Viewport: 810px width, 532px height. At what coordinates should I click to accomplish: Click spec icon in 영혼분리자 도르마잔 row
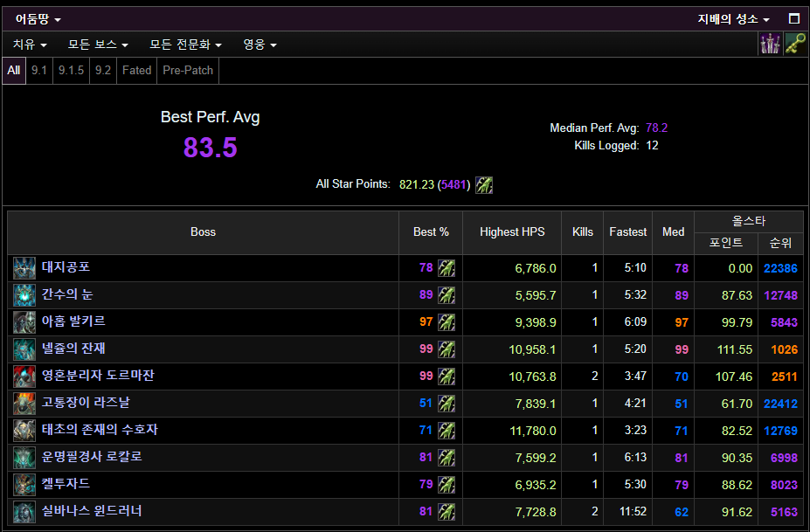(447, 377)
